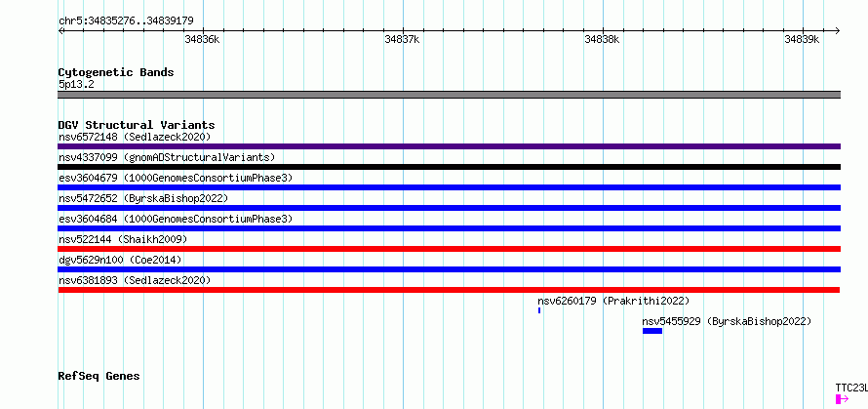868x409 pixels.
Task: Click the 5p13.2 grey cytogenetic band
Action: (449, 95)
